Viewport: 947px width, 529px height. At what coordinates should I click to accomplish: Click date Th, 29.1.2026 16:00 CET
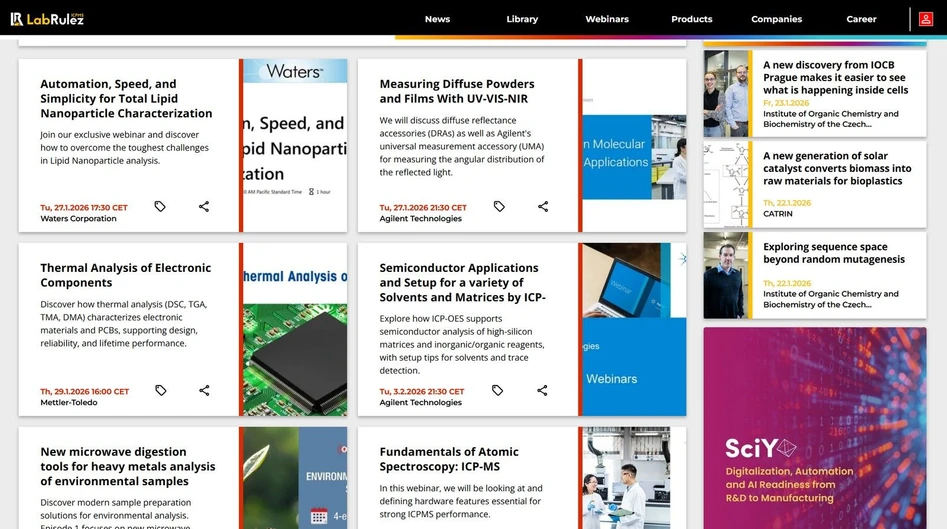tap(85, 391)
